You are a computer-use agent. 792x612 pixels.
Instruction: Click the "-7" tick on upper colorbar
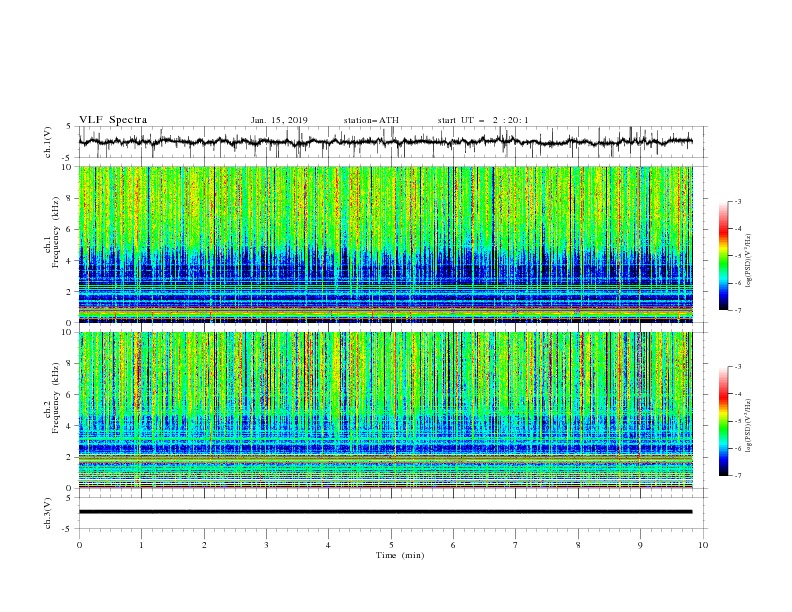[737, 310]
